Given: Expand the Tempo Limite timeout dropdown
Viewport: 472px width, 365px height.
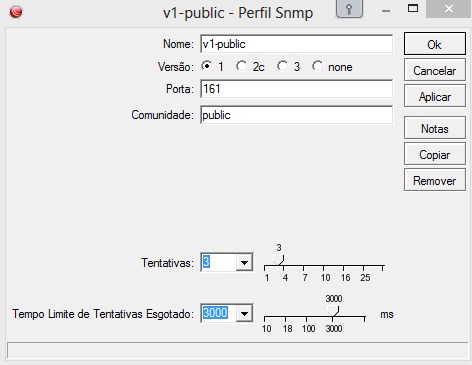Looking at the screenshot, I should coord(244,313).
